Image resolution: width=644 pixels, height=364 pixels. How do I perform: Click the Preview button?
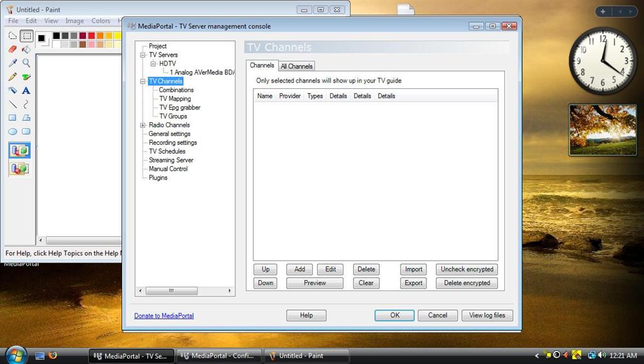(314, 283)
